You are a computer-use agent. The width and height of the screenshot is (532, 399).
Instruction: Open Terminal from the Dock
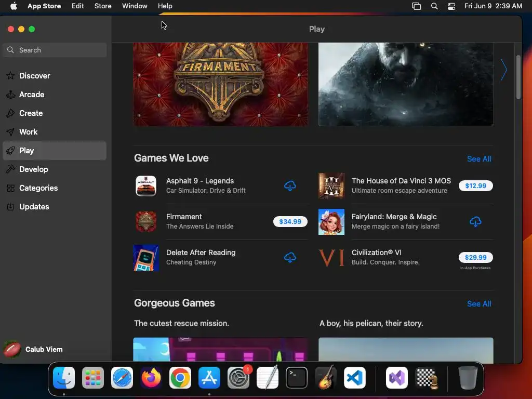pos(297,378)
